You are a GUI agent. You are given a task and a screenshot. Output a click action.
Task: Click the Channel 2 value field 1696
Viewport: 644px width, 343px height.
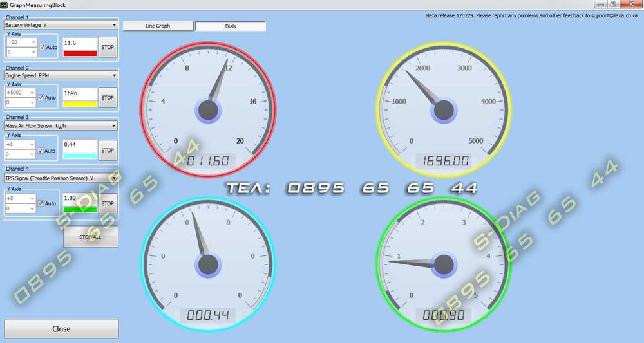pyautogui.click(x=80, y=93)
